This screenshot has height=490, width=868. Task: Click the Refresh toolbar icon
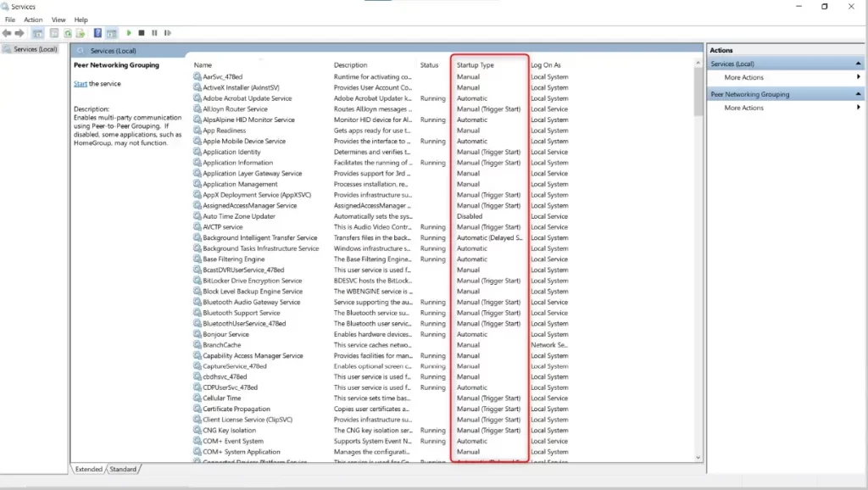coord(68,33)
